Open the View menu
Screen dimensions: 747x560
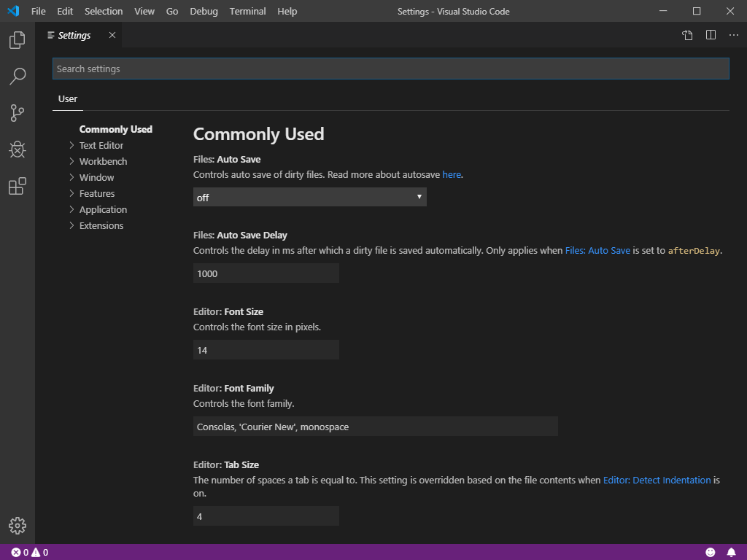point(144,12)
